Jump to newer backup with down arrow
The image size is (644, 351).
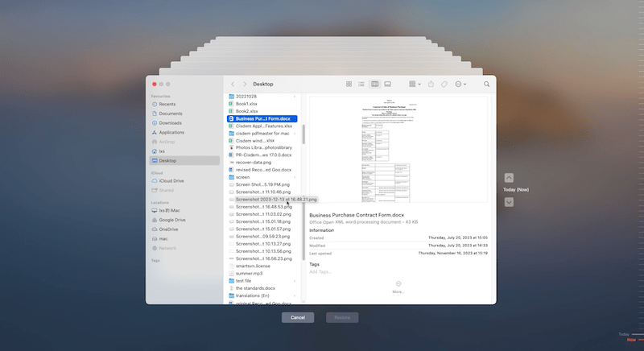coord(509,201)
